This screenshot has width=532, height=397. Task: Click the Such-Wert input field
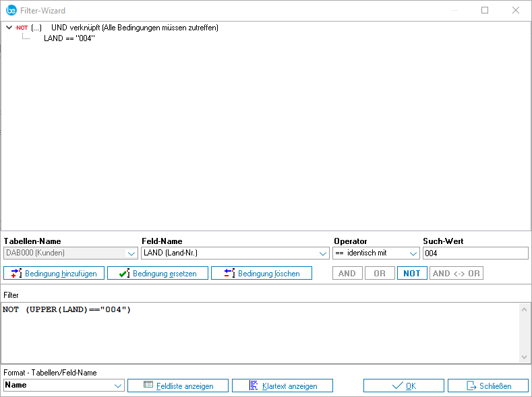[475, 253]
